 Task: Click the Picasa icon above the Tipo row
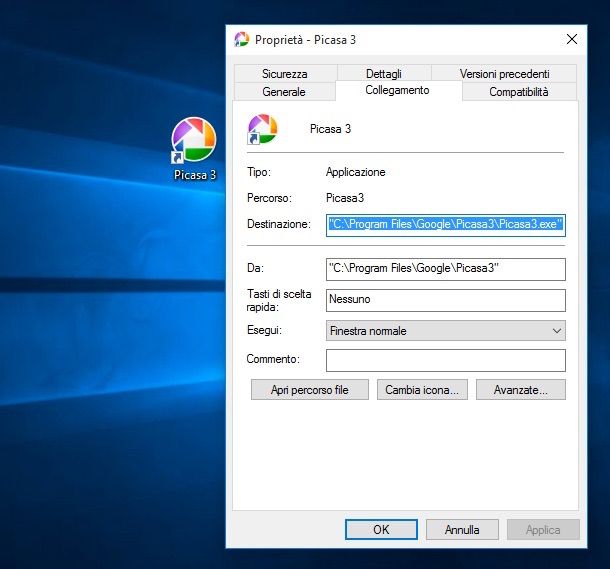click(262, 129)
